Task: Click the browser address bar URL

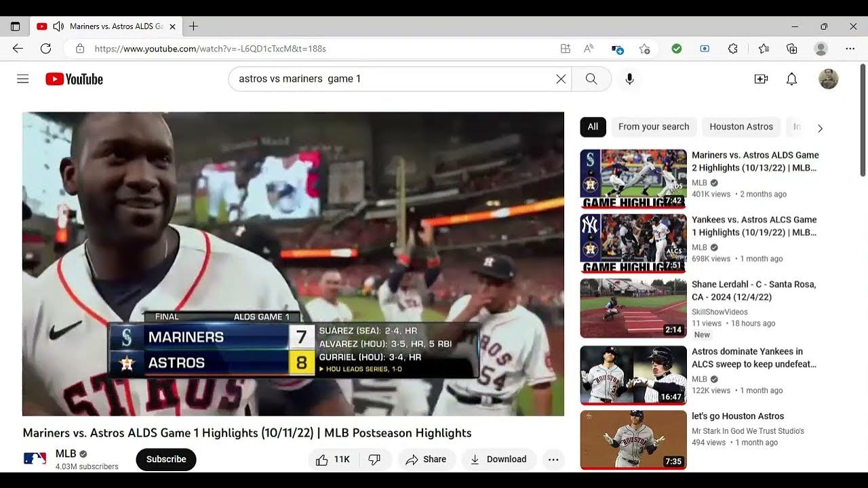Action: 210,49
